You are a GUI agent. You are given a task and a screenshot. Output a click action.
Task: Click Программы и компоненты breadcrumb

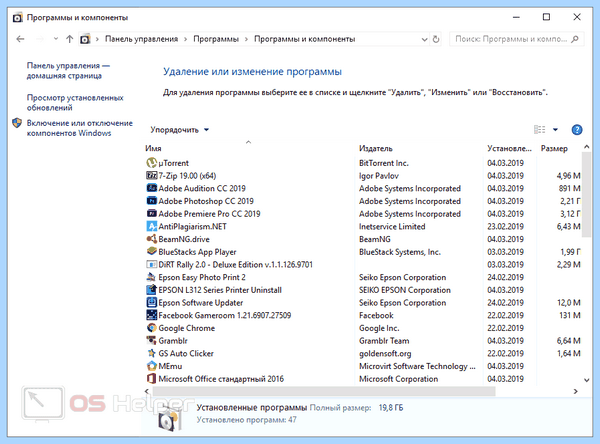coord(305,39)
